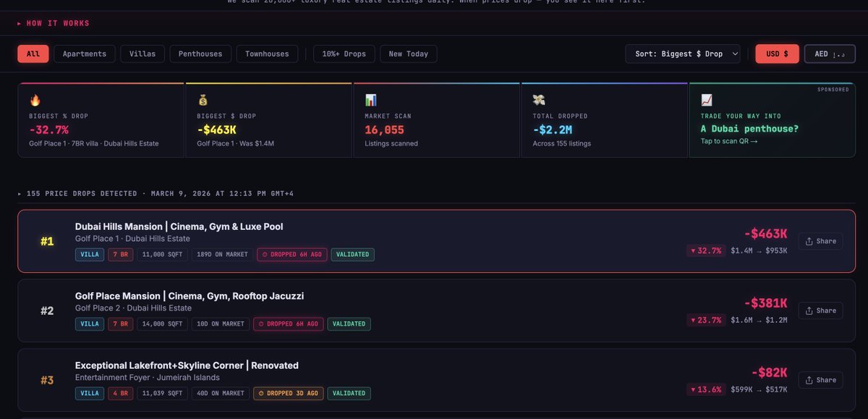Switch currency to AED
This screenshot has width=868, height=419.
point(830,54)
